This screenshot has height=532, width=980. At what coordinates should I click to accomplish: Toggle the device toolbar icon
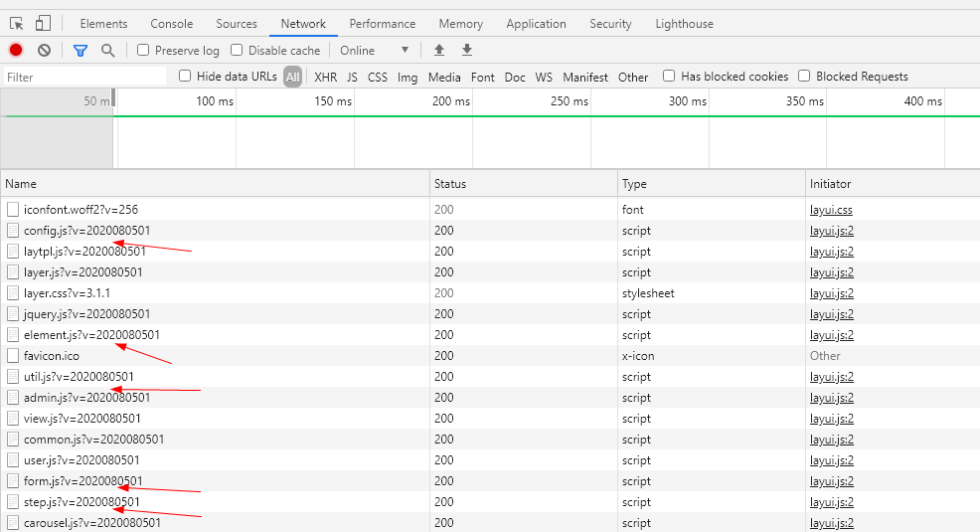(x=43, y=24)
